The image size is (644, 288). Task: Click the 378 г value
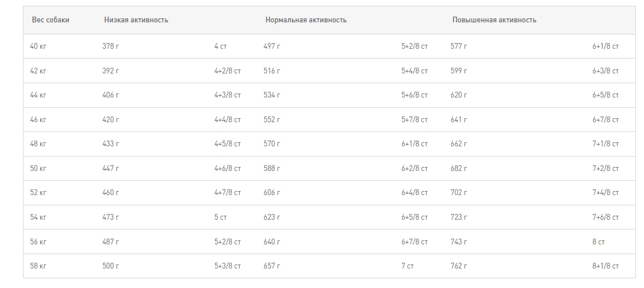click(111, 46)
